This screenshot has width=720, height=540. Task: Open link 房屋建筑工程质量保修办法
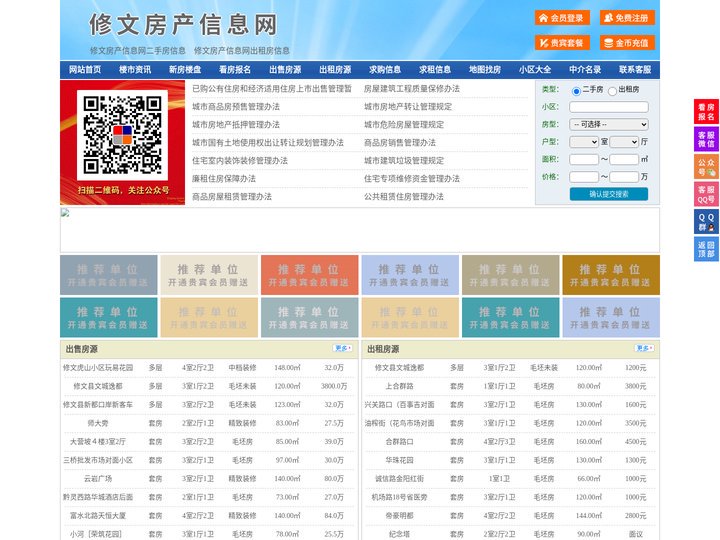(x=412, y=89)
